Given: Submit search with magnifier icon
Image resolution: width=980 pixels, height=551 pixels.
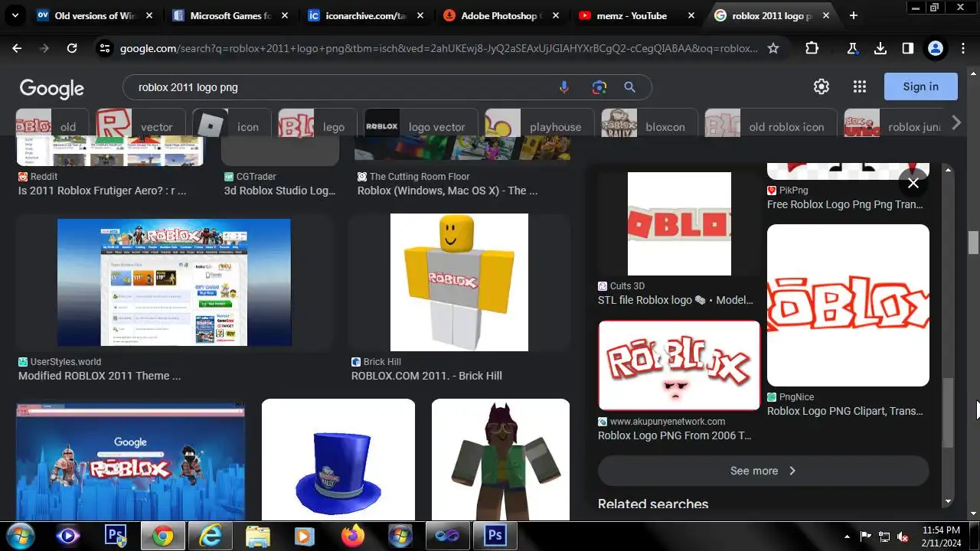Looking at the screenshot, I should 629,87.
